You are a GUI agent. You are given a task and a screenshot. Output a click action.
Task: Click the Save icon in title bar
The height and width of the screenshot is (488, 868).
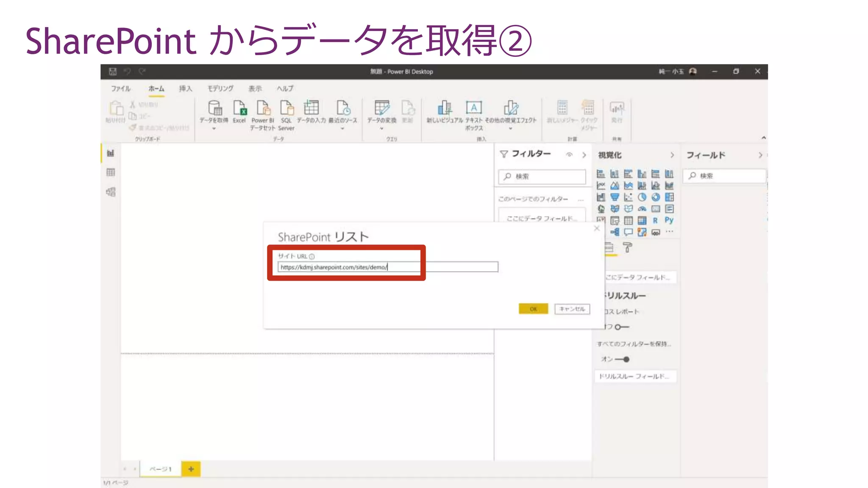[113, 72]
